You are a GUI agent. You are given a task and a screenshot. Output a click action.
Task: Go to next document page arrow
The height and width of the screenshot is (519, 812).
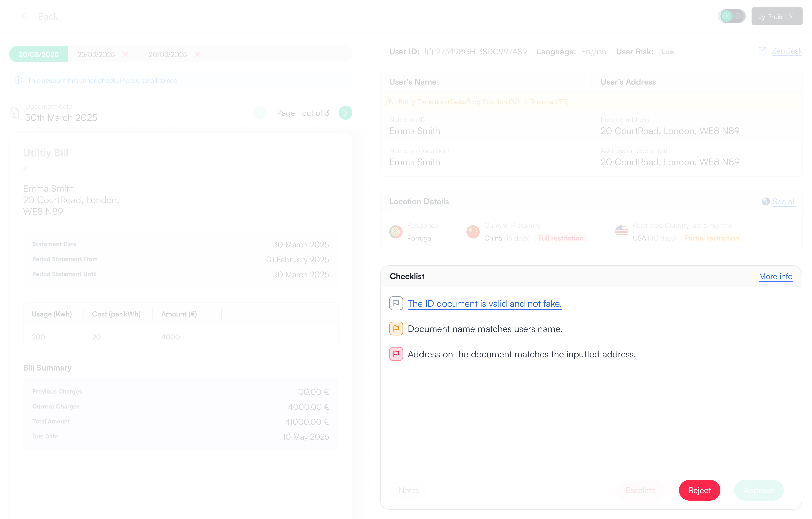(345, 113)
